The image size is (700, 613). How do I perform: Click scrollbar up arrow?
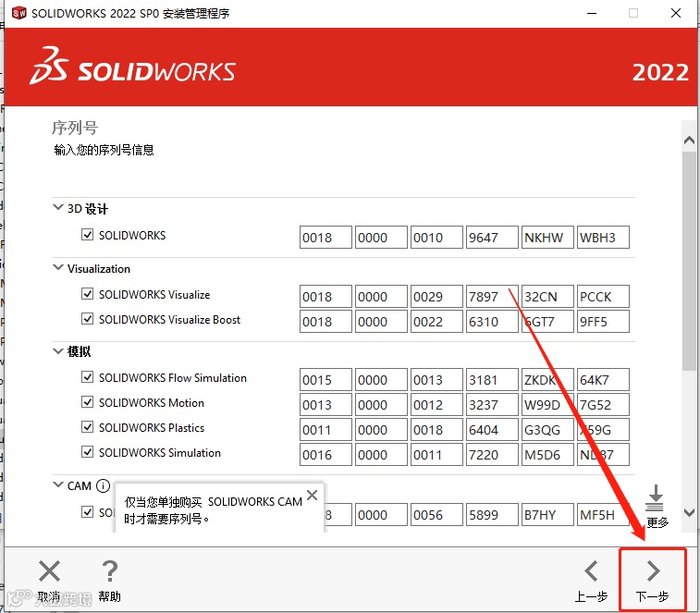click(x=689, y=141)
